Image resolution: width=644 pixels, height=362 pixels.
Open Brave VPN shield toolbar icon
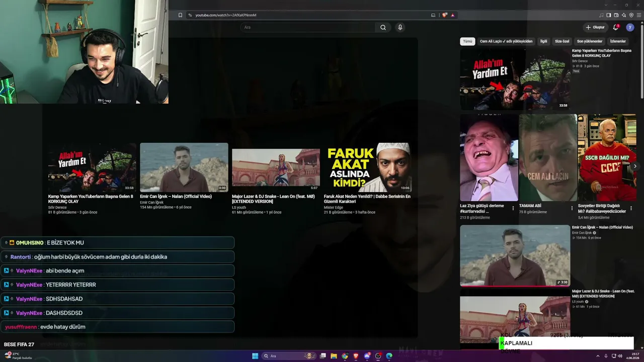[631, 15]
